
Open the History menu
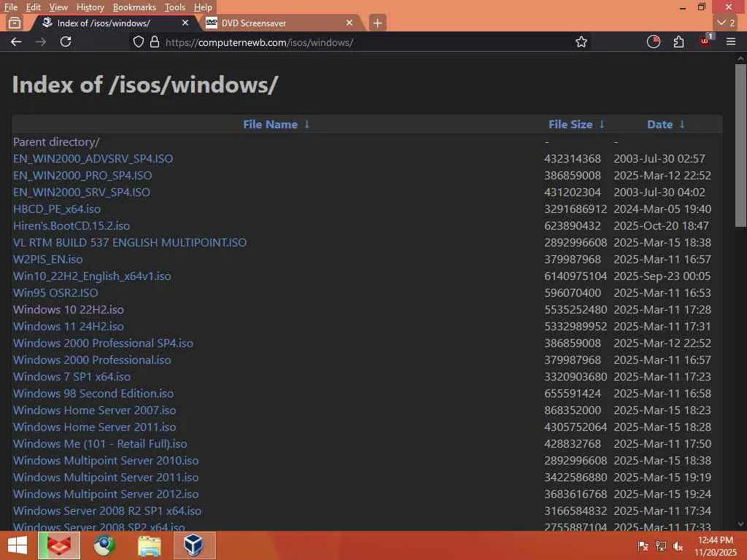pos(90,7)
